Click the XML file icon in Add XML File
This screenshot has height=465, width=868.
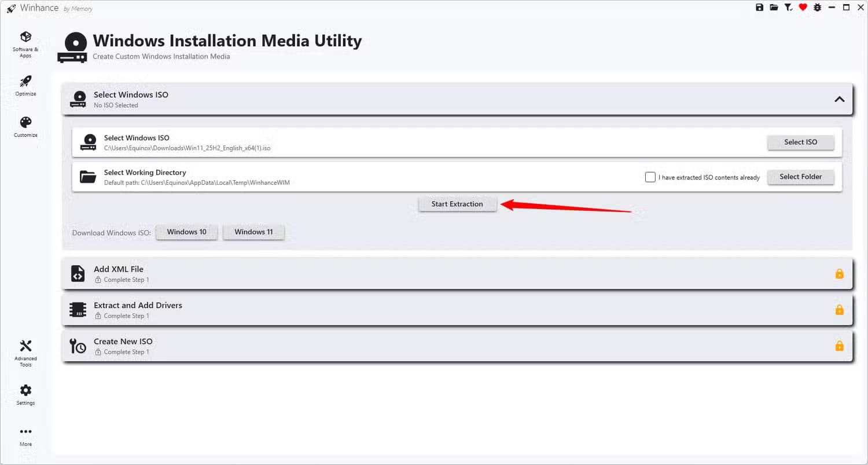[x=78, y=273]
